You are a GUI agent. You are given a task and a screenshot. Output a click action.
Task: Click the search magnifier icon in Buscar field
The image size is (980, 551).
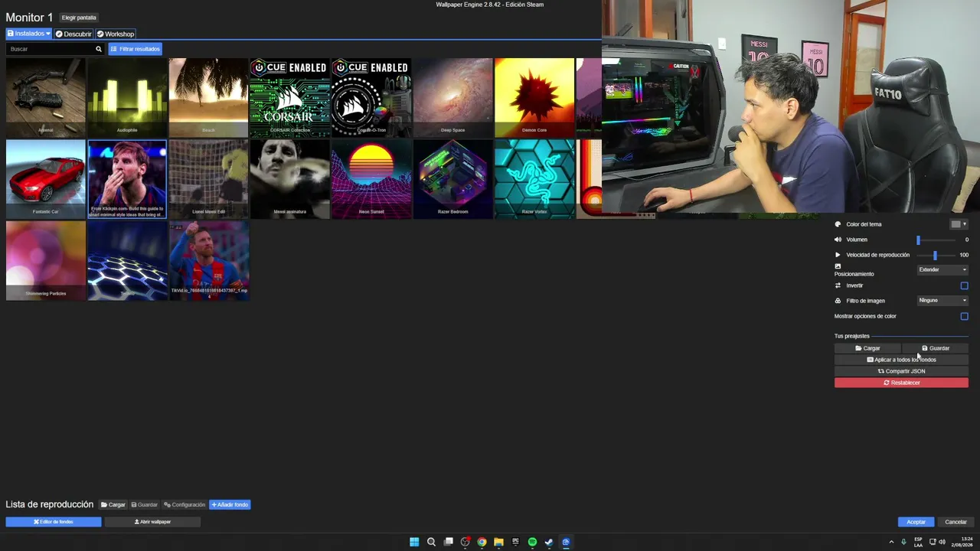pyautogui.click(x=98, y=49)
